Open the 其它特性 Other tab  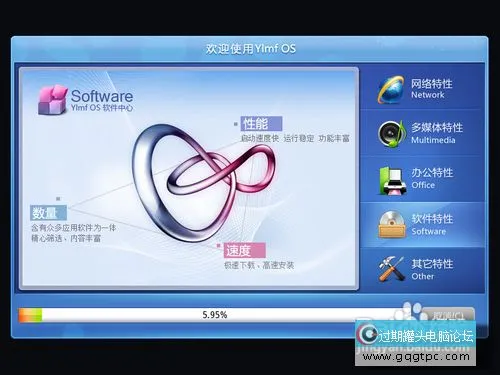[x=422, y=270]
